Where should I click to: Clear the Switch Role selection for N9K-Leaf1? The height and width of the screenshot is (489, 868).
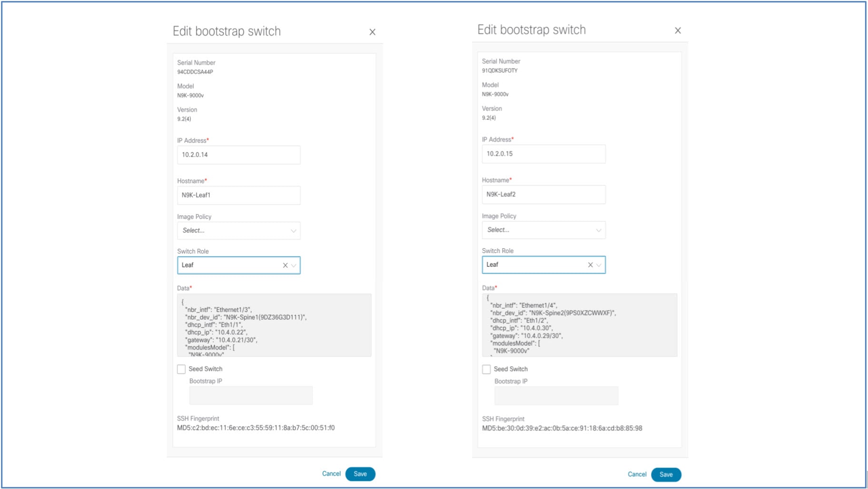point(285,265)
